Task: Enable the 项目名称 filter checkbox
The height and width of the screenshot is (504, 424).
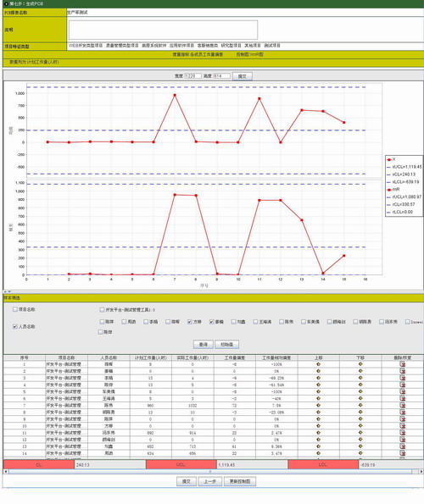Action: pyautogui.click(x=14, y=309)
